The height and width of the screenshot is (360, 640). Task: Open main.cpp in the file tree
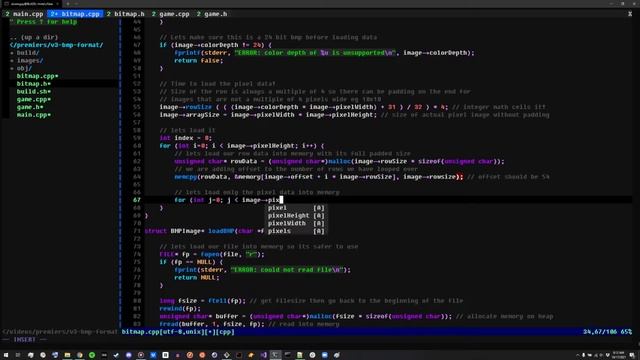click(x=34, y=115)
